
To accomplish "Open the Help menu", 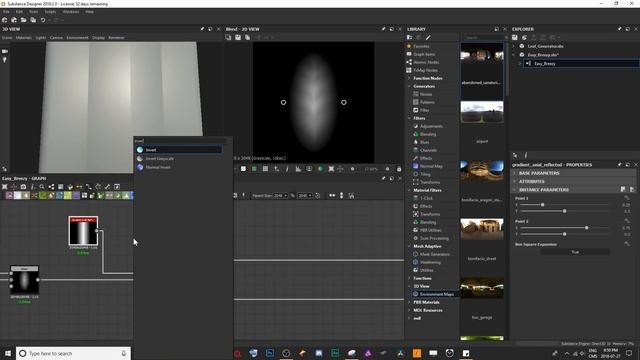I will (x=89, y=12).
